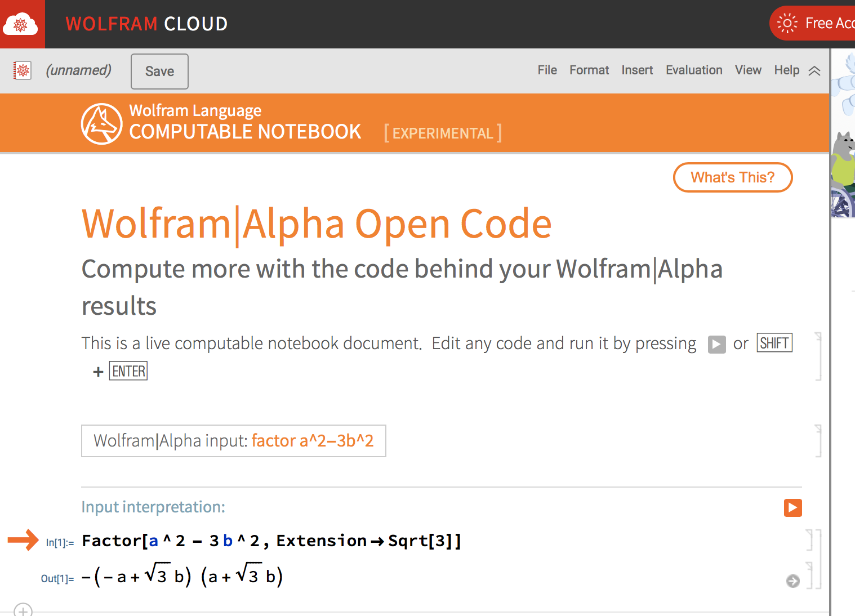Image resolution: width=855 pixels, height=616 pixels.
Task: Click the Wolfram|Alpha input box
Action: click(234, 441)
